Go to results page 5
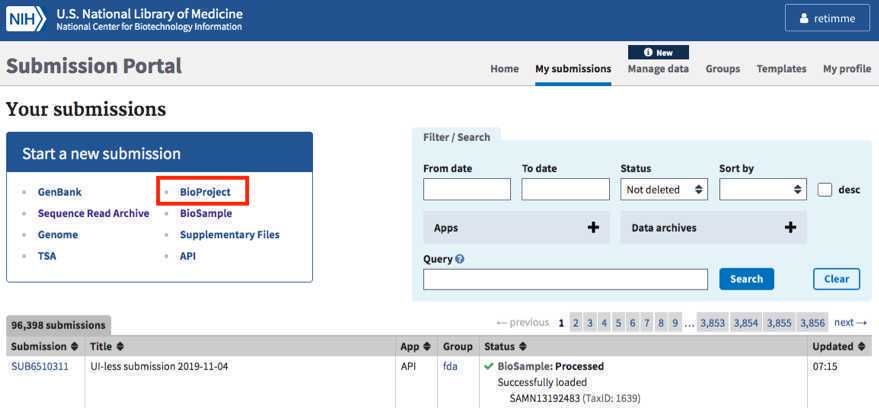Screen dimensions: 879x408 (618, 323)
